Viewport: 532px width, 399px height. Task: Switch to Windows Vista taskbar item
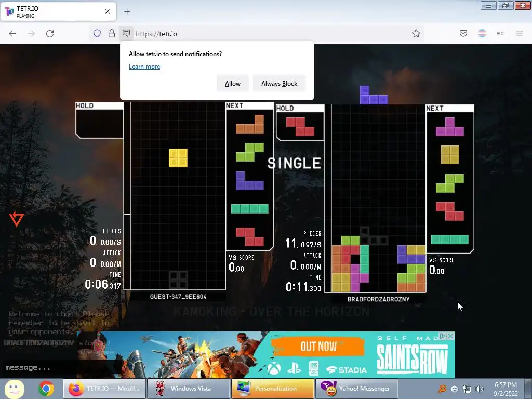tap(189, 389)
